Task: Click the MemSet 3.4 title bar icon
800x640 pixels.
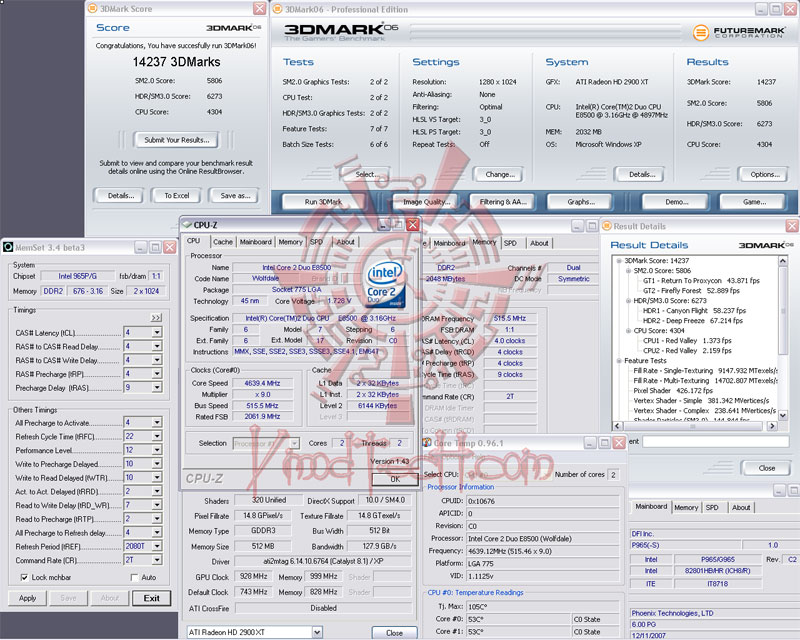Action: click(x=8, y=248)
